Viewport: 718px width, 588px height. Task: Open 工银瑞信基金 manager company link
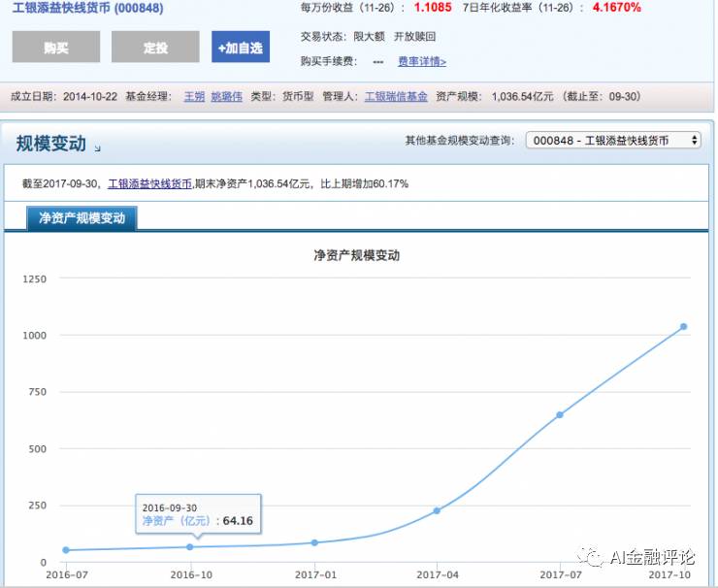pyautogui.click(x=396, y=97)
